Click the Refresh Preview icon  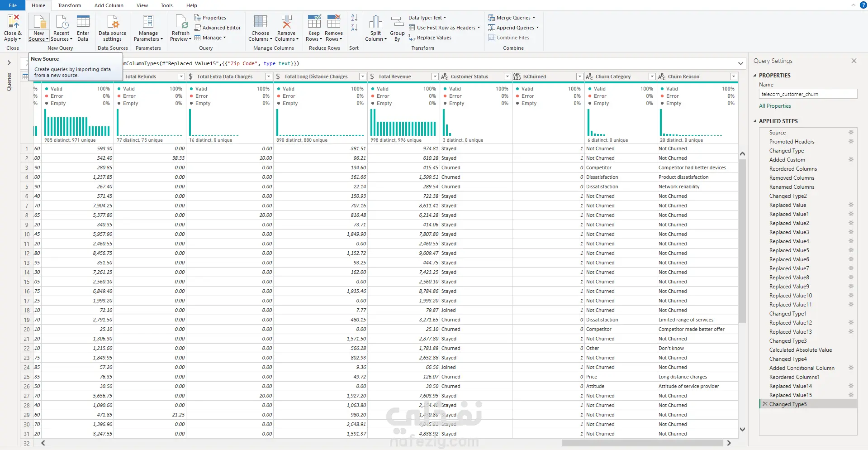click(181, 21)
